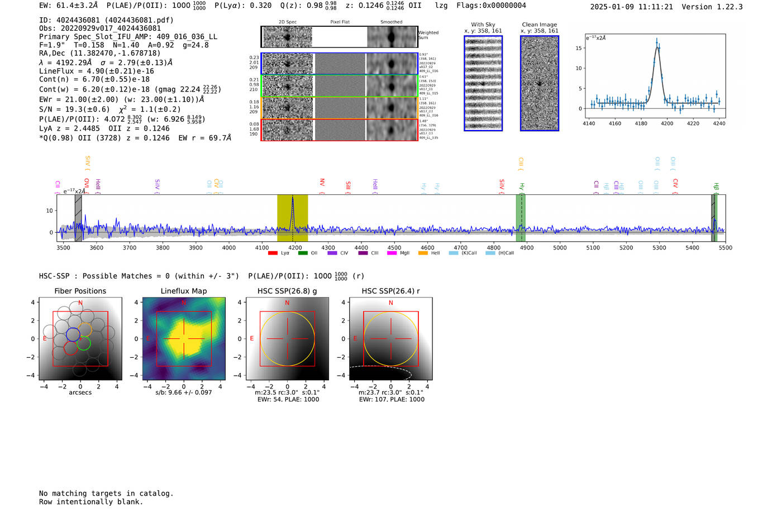Screen dimensions: 782x532
Task: Open the HSC SSP(26.4) r image
Action: pyautogui.click(x=391, y=339)
